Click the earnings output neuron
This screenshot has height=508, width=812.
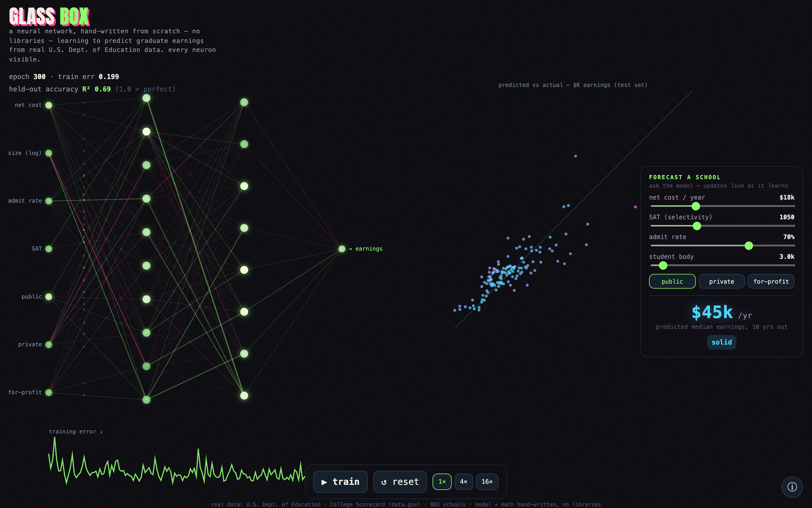[x=342, y=249]
